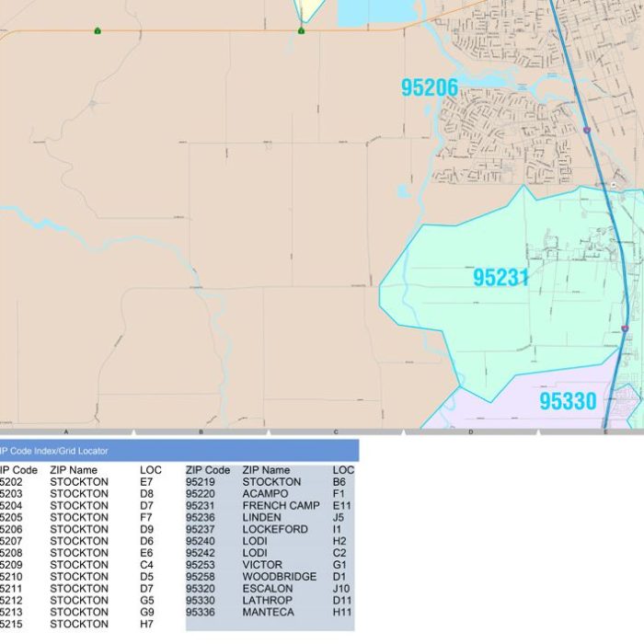Select the 95236 ZIP code cell
644x644 pixels.
(x=201, y=517)
